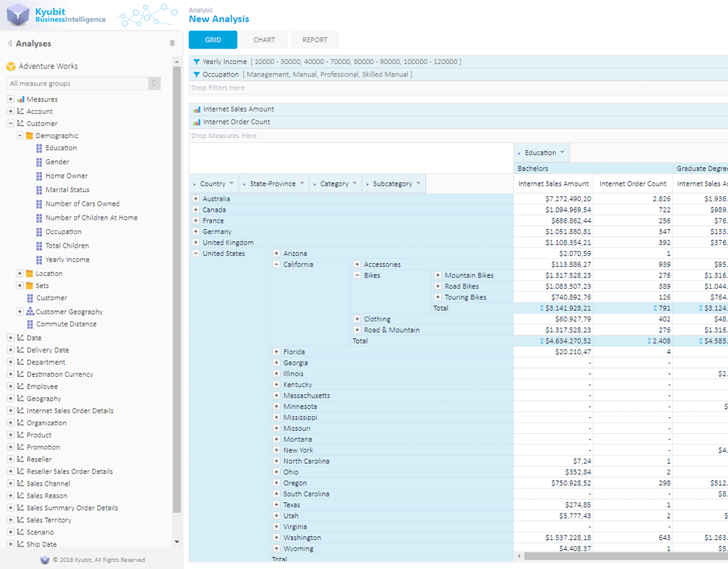
Task: Click the Occupation attribute grid icon in tree
Action: click(x=39, y=232)
